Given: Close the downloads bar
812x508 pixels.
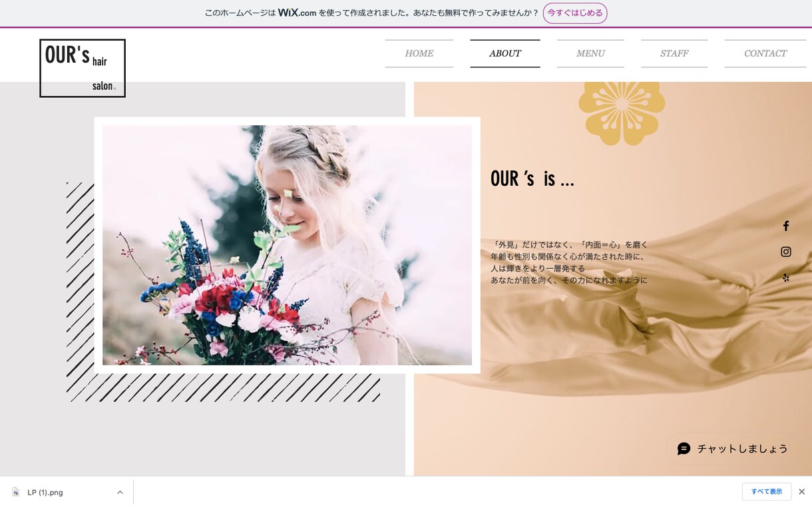Looking at the screenshot, I should coord(801,492).
